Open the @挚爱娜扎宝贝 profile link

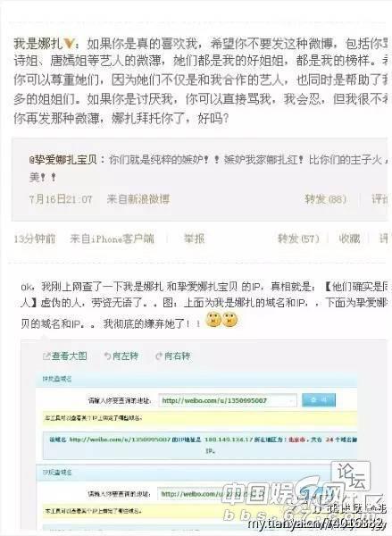pos(63,159)
